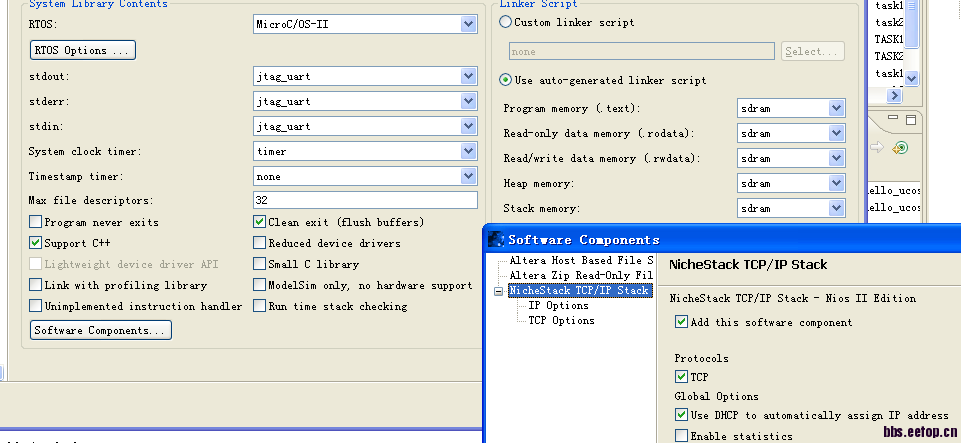Toggle Reduced device drivers checkbox

[x=259, y=243]
